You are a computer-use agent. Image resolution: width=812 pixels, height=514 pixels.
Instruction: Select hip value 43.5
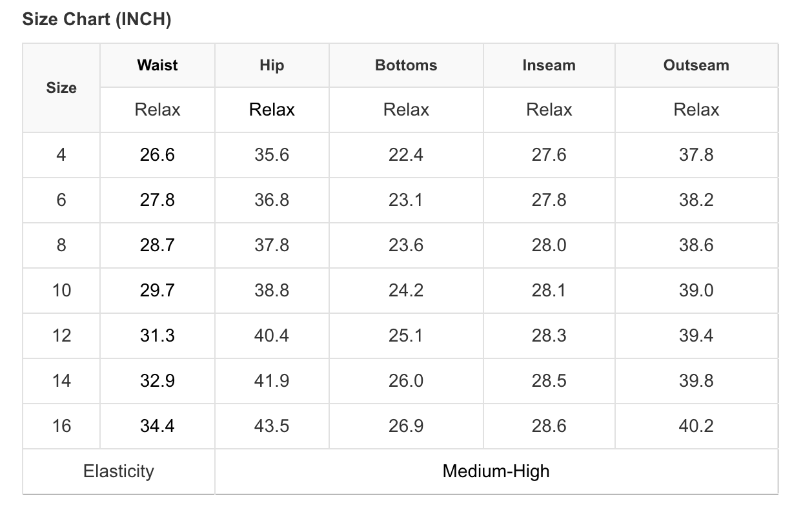point(272,426)
